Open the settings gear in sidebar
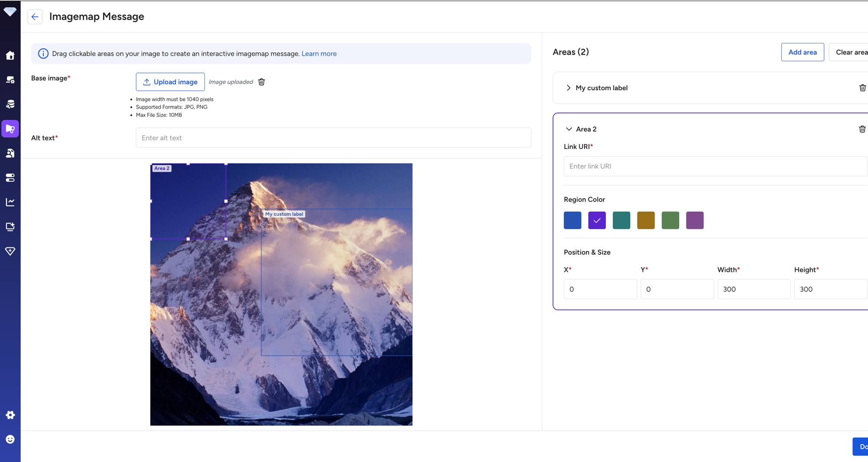Screen dimensions: 868x462 pos(10,415)
